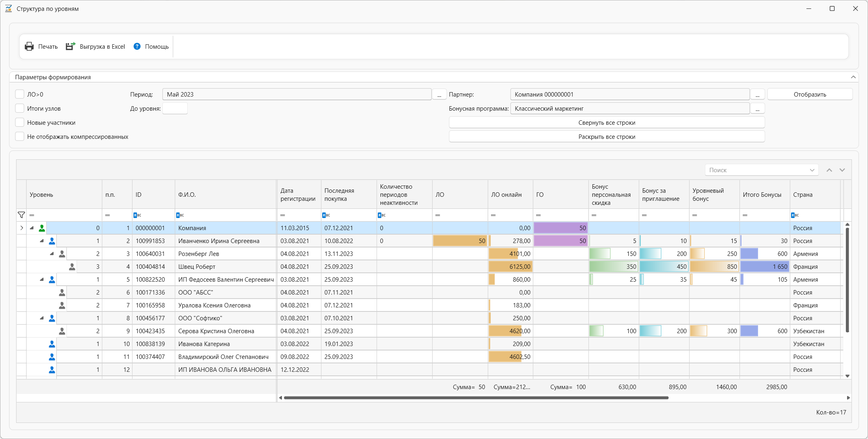Click green person icon in Компания row
868x439 pixels.
coord(42,228)
